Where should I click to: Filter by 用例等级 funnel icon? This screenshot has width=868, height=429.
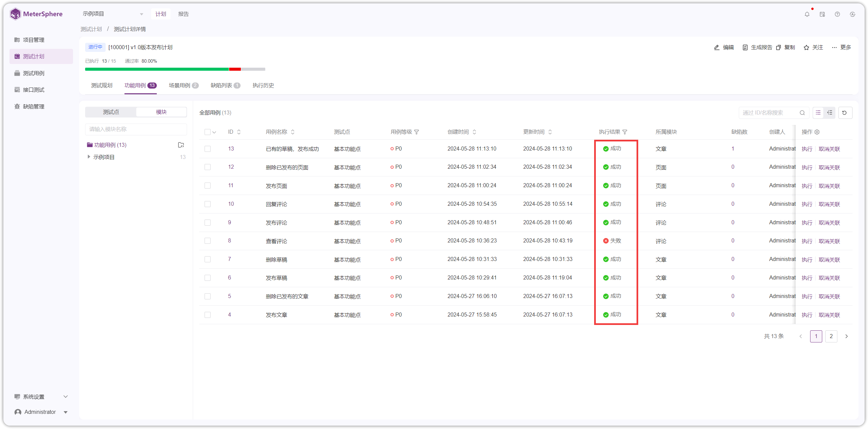[417, 132]
